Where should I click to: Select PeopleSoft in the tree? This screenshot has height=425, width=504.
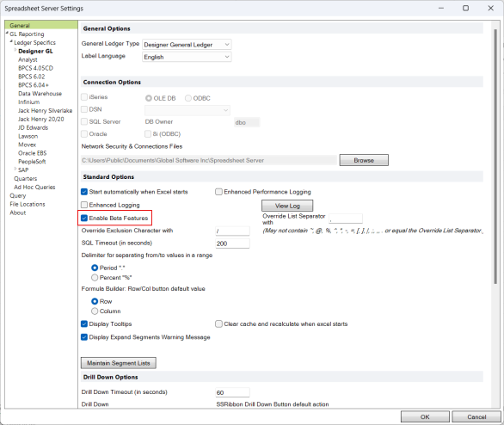pos(32,162)
